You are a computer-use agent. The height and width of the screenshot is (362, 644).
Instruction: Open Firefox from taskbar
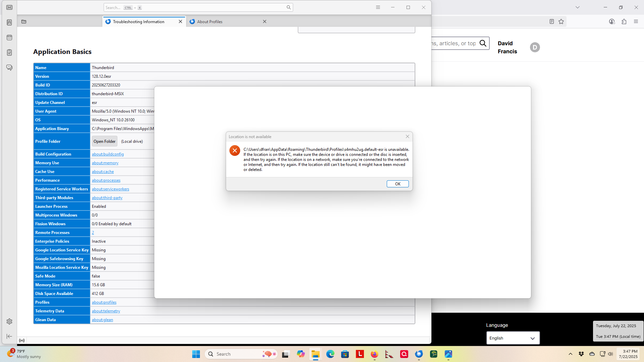[x=374, y=354]
